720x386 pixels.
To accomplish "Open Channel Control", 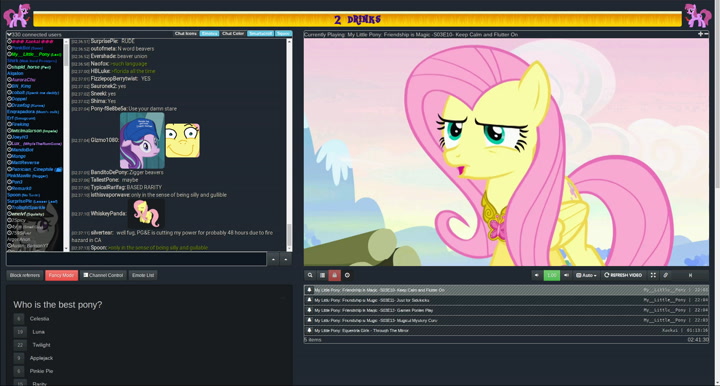I will 103,275.
